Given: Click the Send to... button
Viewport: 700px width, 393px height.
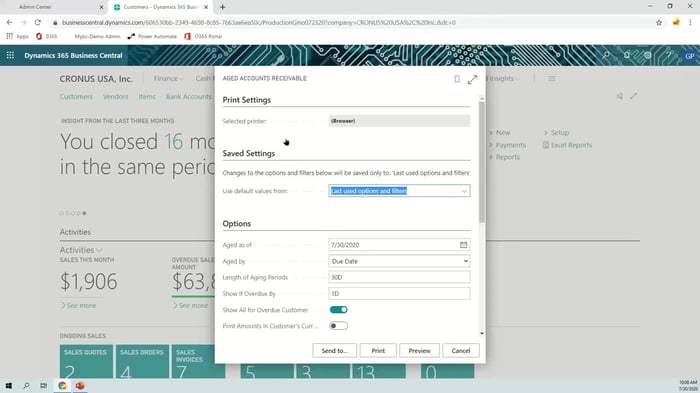Looking at the screenshot, I should pyautogui.click(x=334, y=351).
